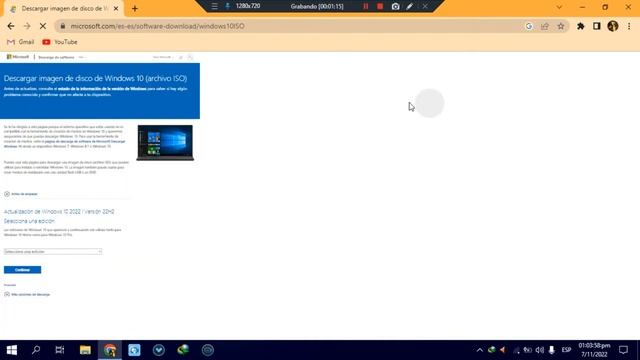Viewport: 640px width, 360px height.
Task: Click the browser forward arrow
Action: 27,26
